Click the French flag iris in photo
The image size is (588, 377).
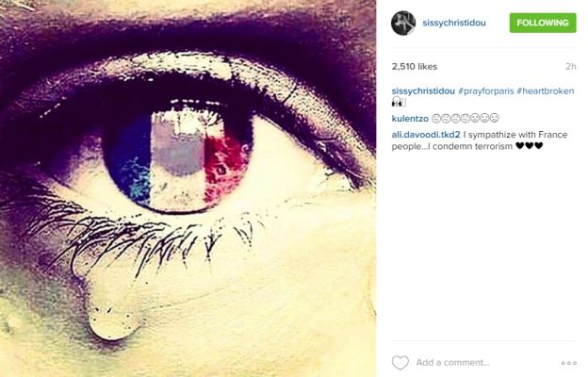click(178, 156)
